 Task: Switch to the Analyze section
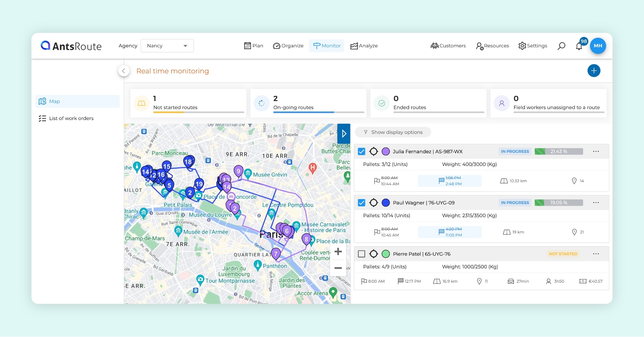[x=364, y=46]
